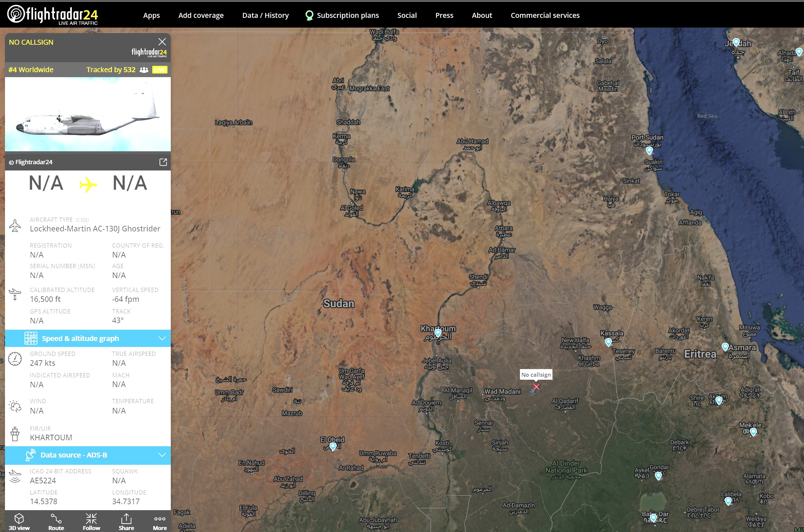
Task: Toggle the LIVE badge
Action: click(160, 70)
